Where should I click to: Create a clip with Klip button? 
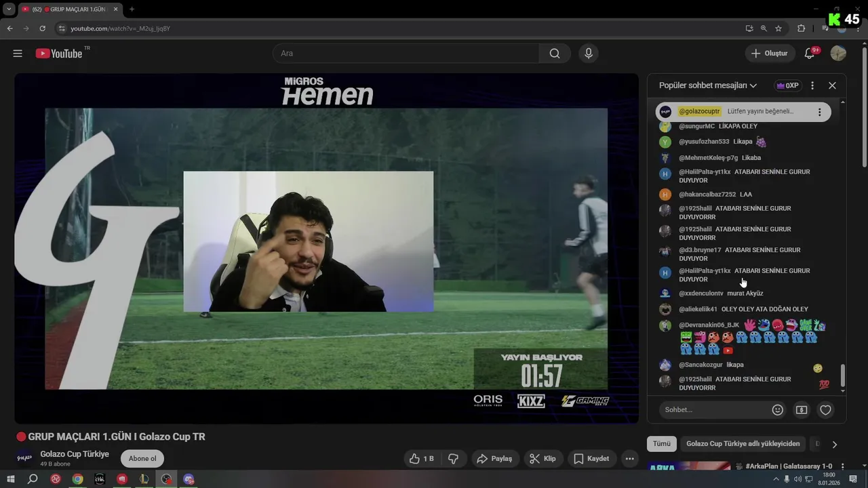pos(542,459)
